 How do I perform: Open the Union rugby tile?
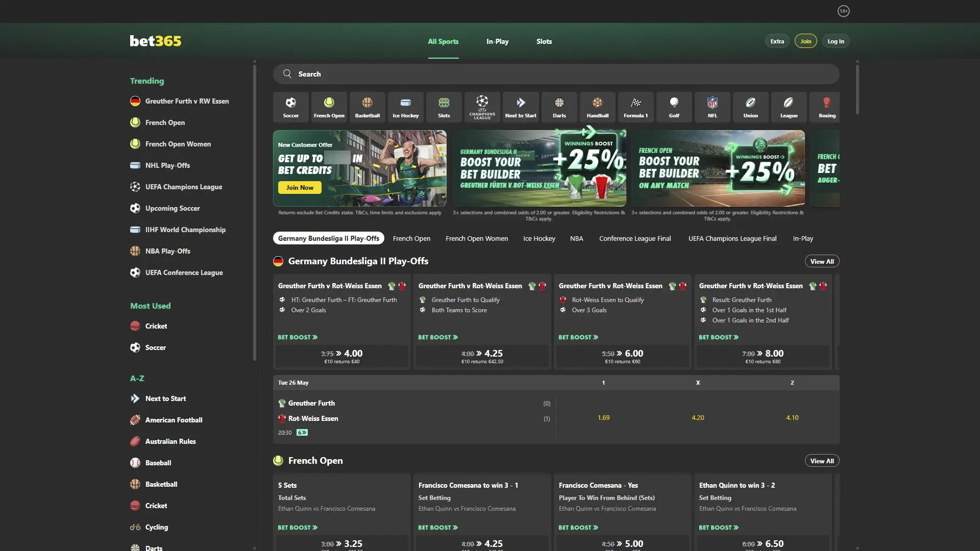pos(750,107)
